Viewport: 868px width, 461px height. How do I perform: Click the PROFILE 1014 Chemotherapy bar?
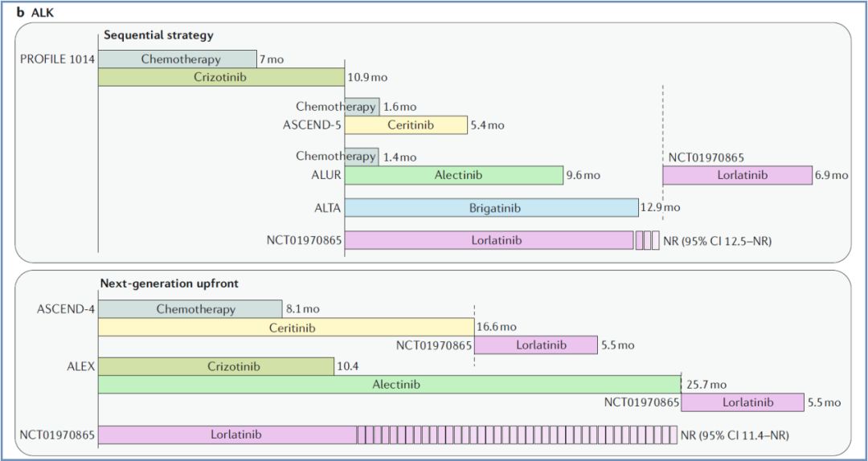[x=177, y=59]
